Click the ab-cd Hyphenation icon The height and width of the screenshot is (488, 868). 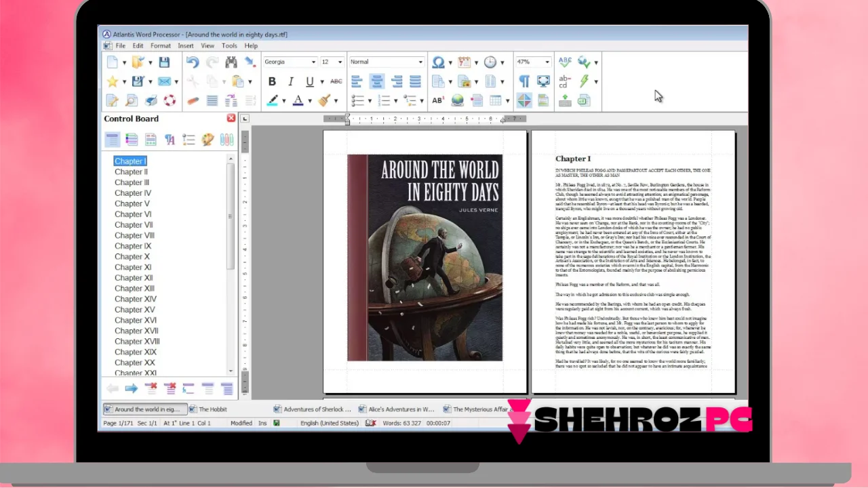[x=565, y=81]
